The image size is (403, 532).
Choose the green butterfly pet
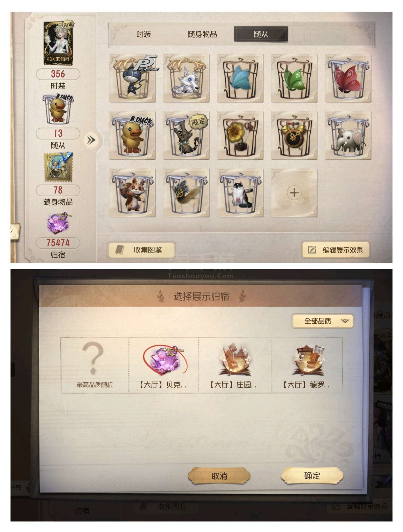[x=294, y=78]
